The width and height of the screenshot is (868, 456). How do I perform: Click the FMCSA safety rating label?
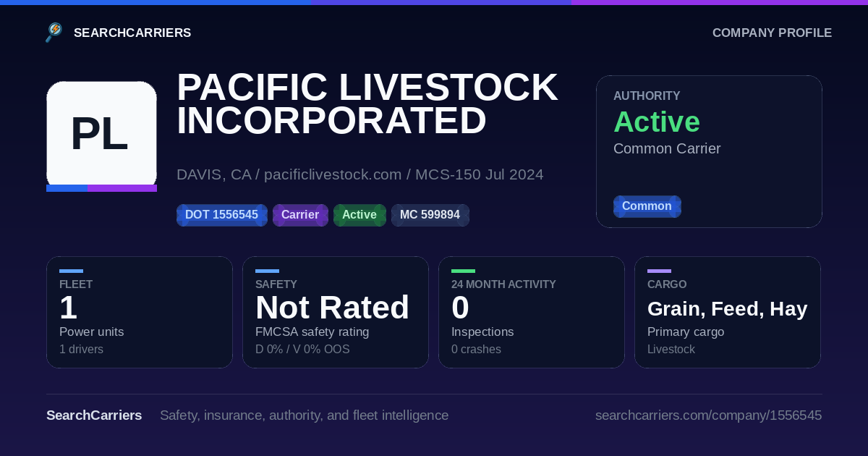(312, 332)
